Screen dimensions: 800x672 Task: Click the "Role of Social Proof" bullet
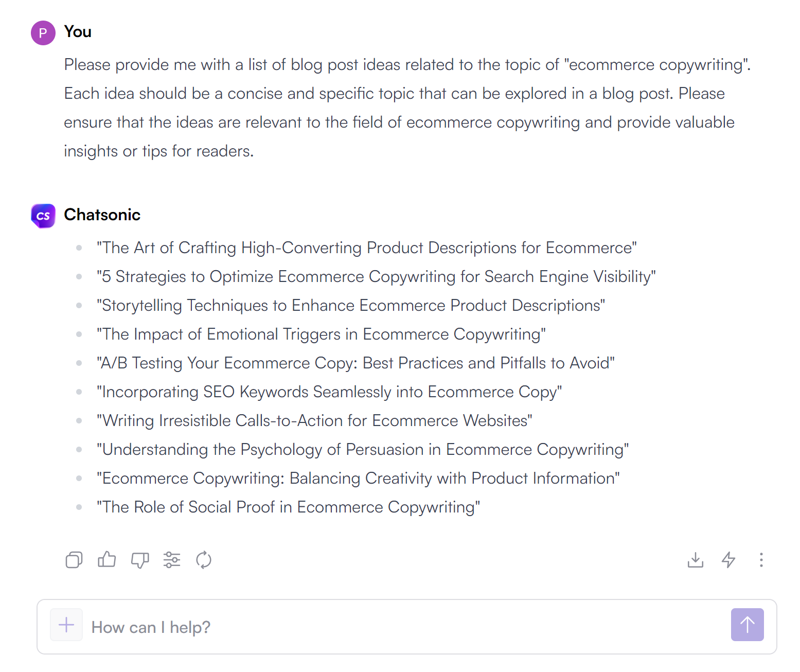[x=288, y=507]
